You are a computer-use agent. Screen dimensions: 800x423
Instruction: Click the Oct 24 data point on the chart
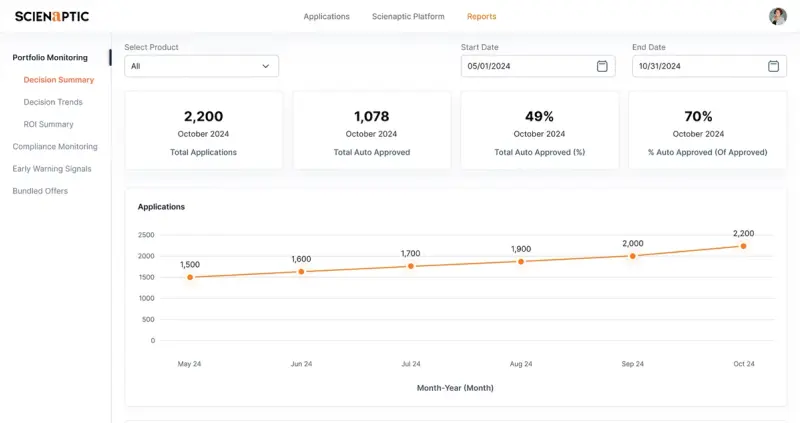743,246
